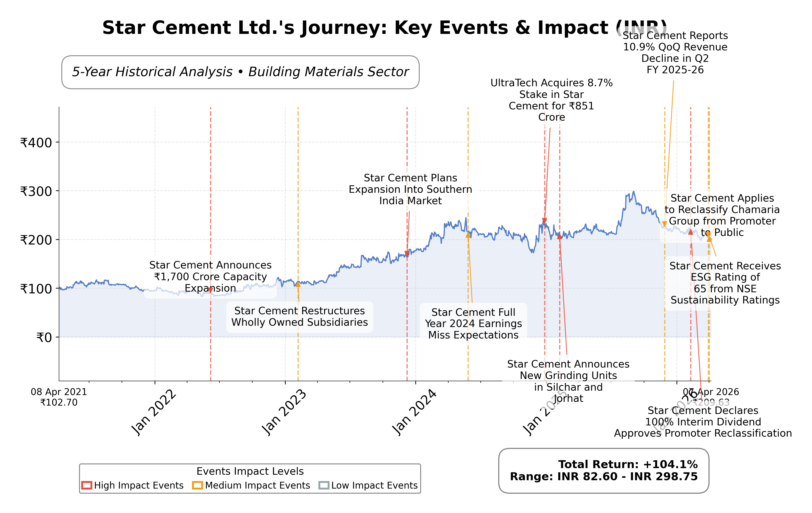This screenshot has width=812, height=513.
Task: Click the 'High Impact Events' legend label
Action: point(139,485)
